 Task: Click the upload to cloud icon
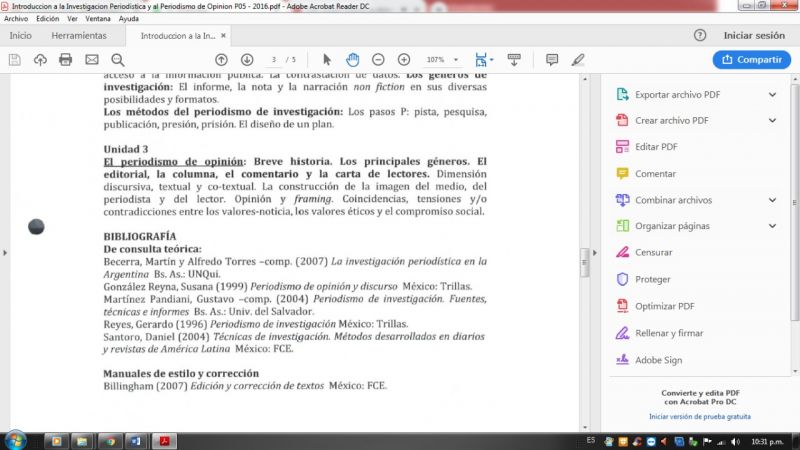tap(40, 60)
